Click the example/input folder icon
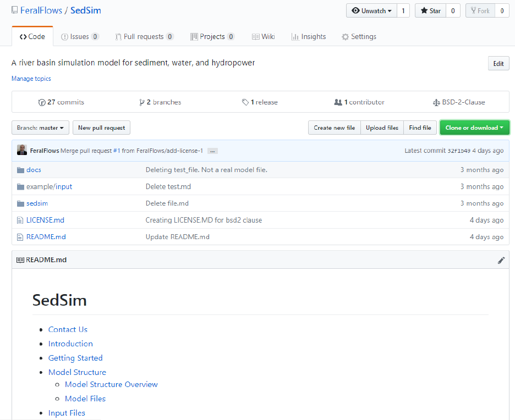 (20, 187)
